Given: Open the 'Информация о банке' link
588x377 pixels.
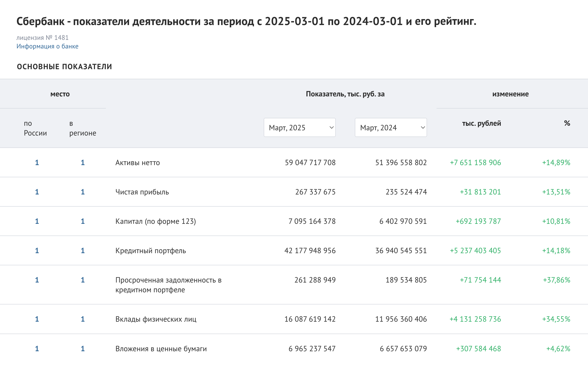Looking at the screenshot, I should [x=47, y=46].
